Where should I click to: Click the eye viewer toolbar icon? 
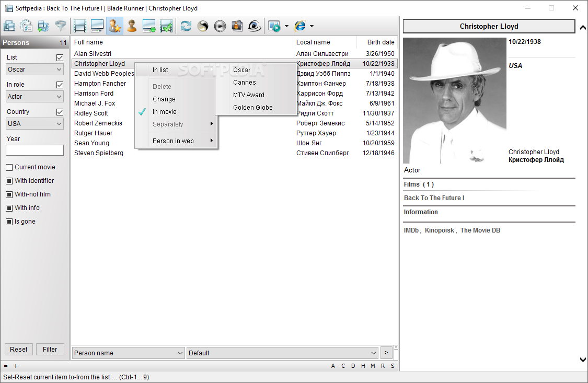254,26
